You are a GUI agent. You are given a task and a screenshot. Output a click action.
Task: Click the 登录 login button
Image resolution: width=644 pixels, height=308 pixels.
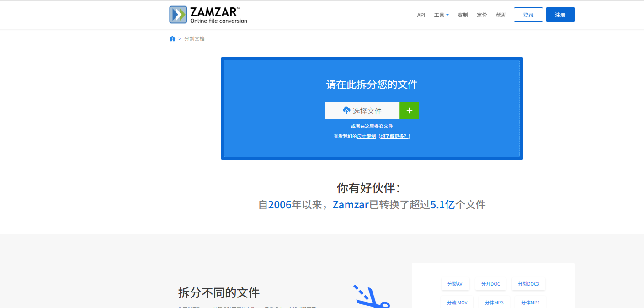pos(528,15)
